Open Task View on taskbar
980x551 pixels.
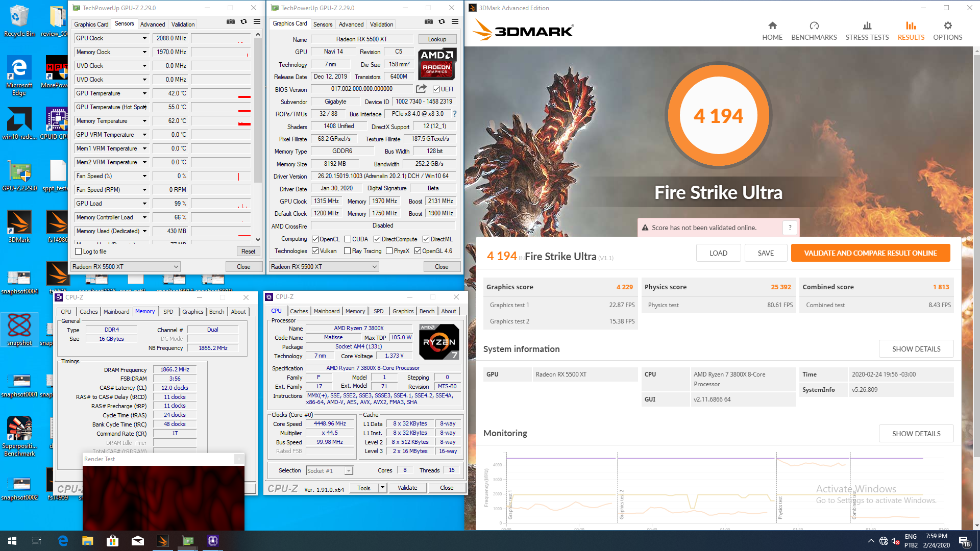[37, 541]
